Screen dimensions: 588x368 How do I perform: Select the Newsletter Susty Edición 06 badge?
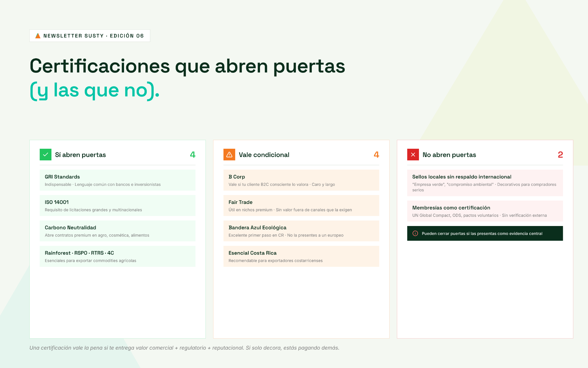(90, 36)
